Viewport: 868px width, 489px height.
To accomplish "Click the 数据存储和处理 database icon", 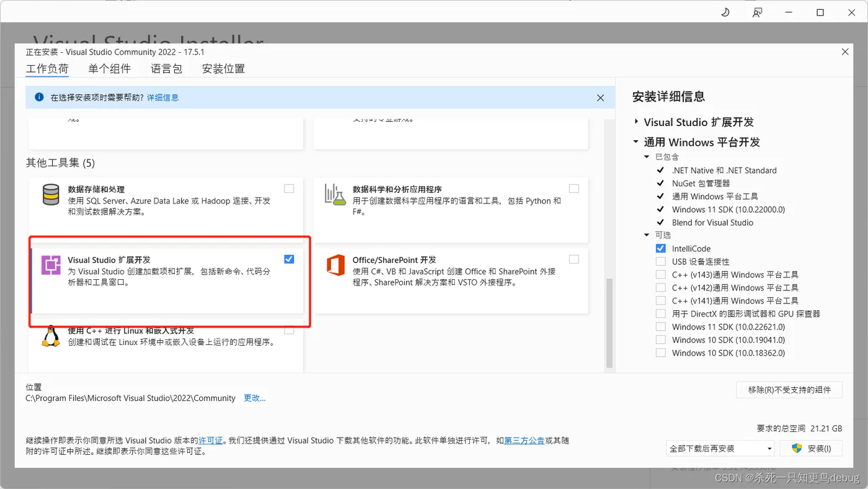I will [x=51, y=195].
